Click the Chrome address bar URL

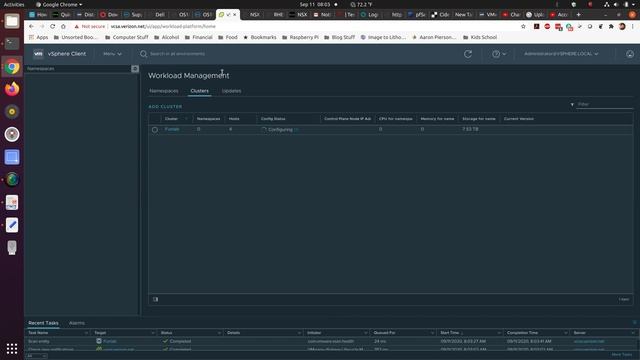[x=163, y=26]
